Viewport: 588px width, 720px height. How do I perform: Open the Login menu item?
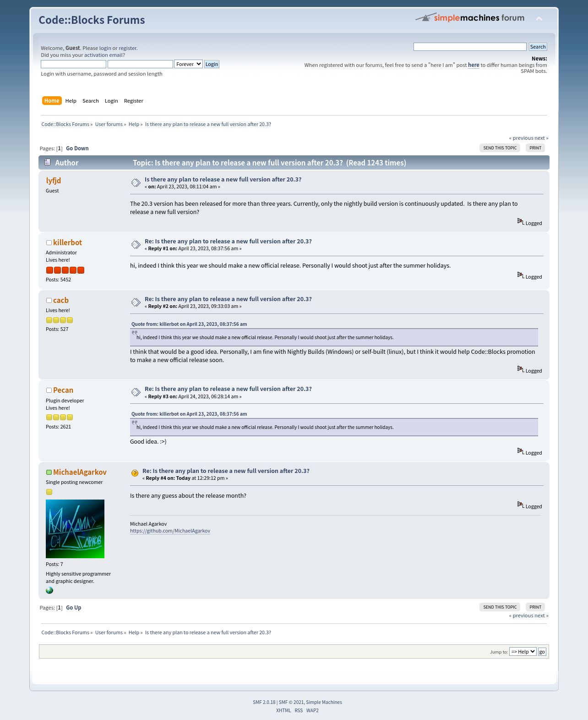coord(111,101)
